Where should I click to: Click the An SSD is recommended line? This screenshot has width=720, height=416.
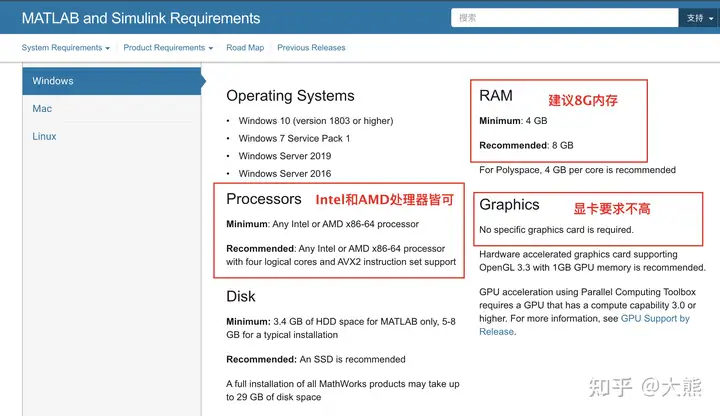[x=316, y=360]
